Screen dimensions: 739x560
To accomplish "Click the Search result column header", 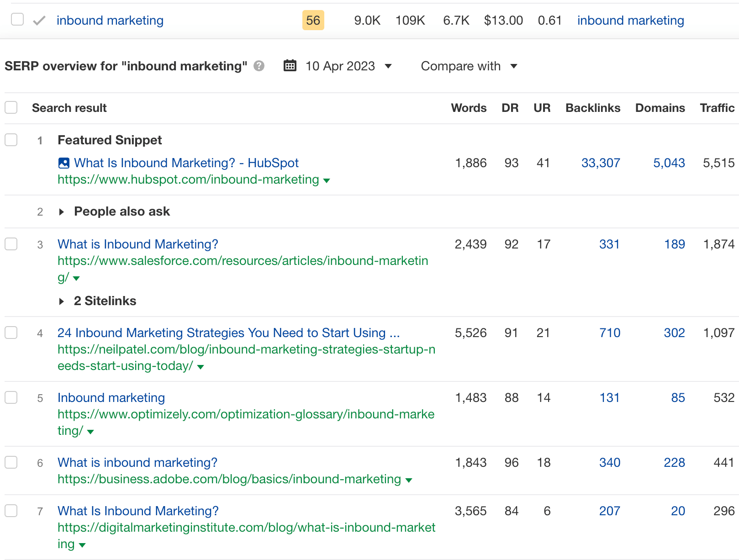I will [69, 108].
